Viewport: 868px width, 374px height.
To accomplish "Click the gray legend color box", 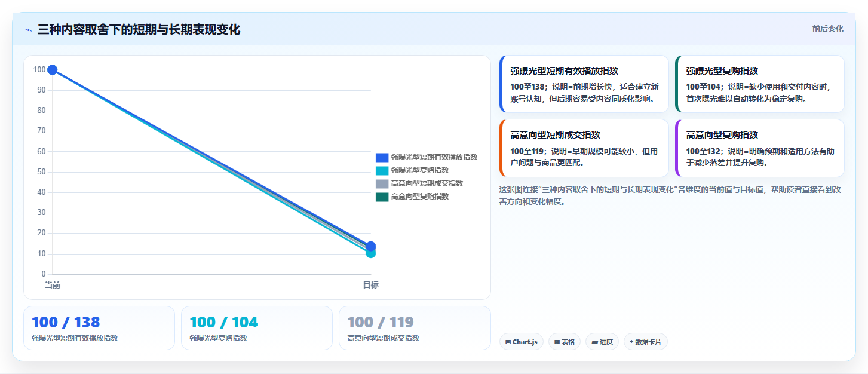I will click(x=382, y=184).
